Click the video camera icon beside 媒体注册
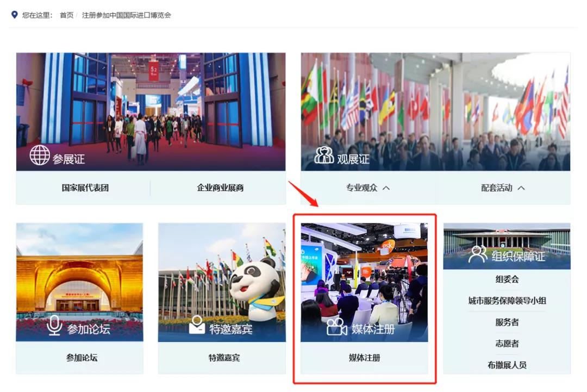The image size is (587, 392). point(336,327)
